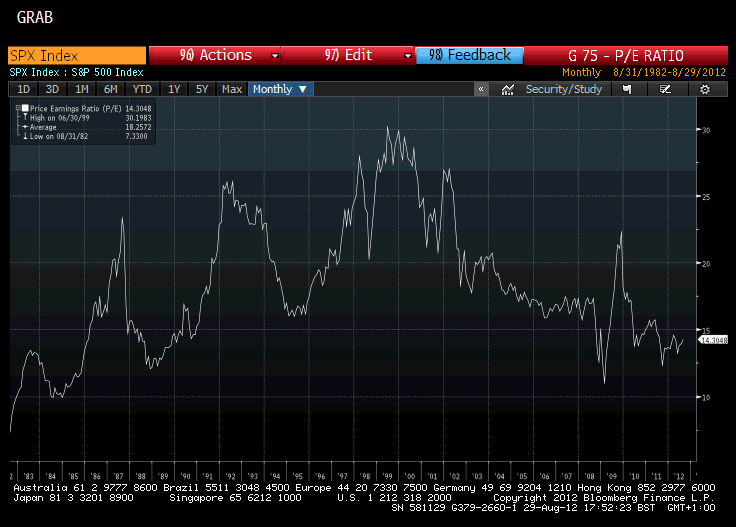Image resolution: width=736 pixels, height=527 pixels.
Task: Click the date range 8/31/1982-8/29/2012
Action: [x=669, y=72]
